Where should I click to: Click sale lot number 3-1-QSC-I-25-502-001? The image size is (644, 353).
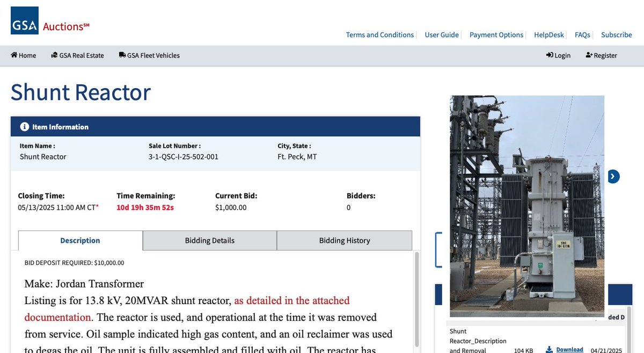184,157
